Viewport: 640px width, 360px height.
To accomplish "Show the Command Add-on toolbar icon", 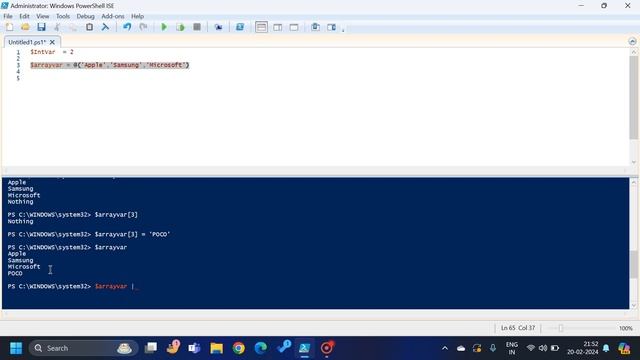I will click(331, 27).
